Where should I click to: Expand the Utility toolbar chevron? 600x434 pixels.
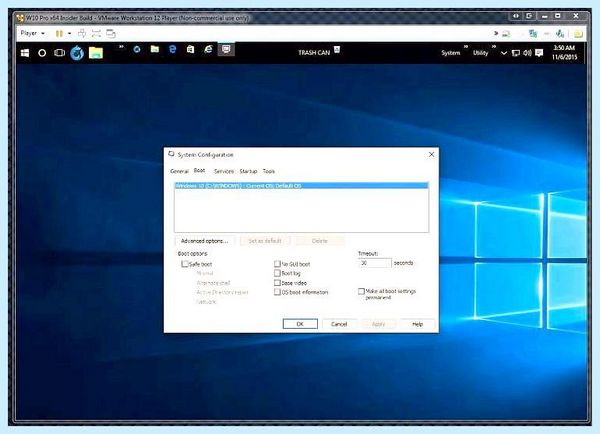(x=494, y=47)
